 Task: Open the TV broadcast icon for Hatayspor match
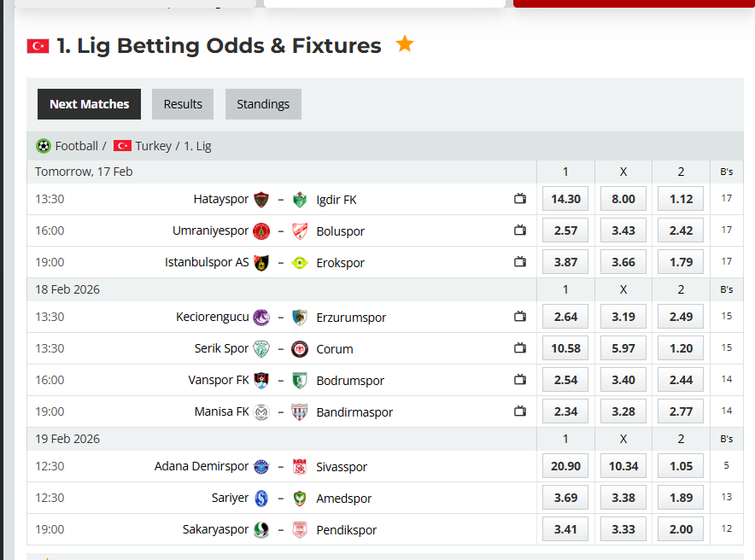coord(520,198)
